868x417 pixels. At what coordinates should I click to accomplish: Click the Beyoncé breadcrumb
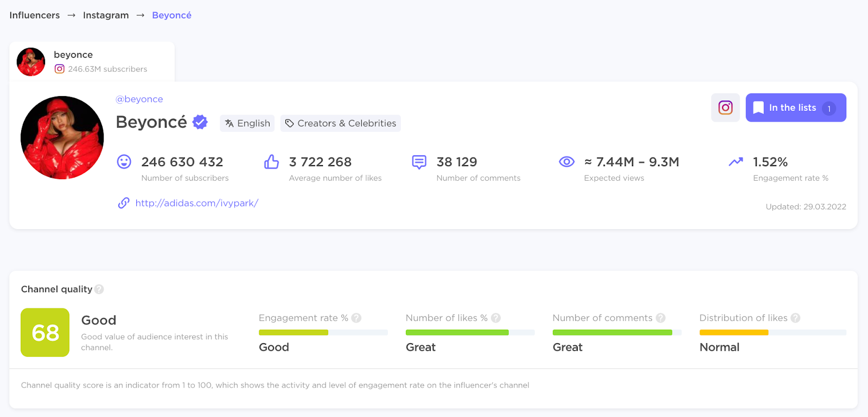pyautogui.click(x=171, y=15)
